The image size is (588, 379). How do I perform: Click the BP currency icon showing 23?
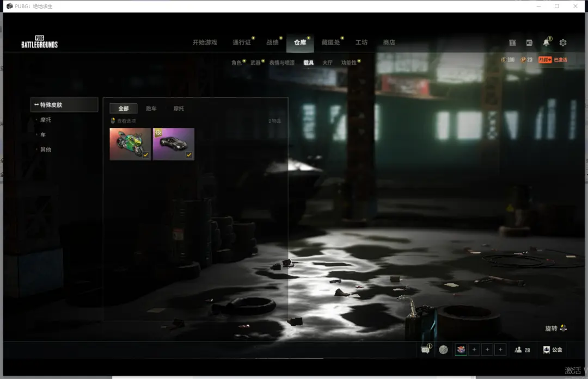click(523, 60)
